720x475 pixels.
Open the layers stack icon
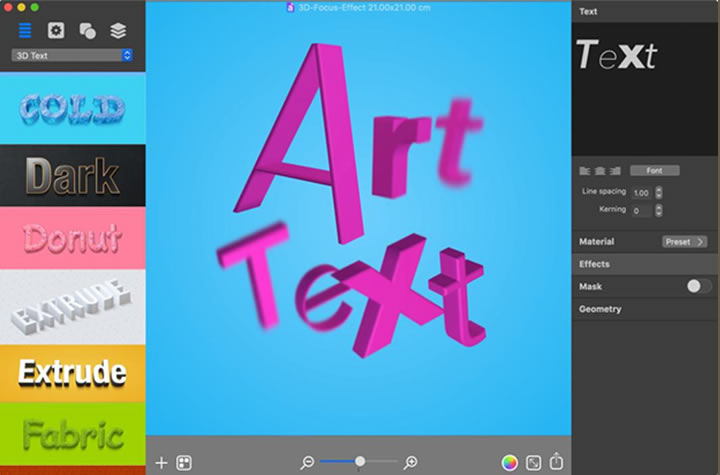(118, 31)
